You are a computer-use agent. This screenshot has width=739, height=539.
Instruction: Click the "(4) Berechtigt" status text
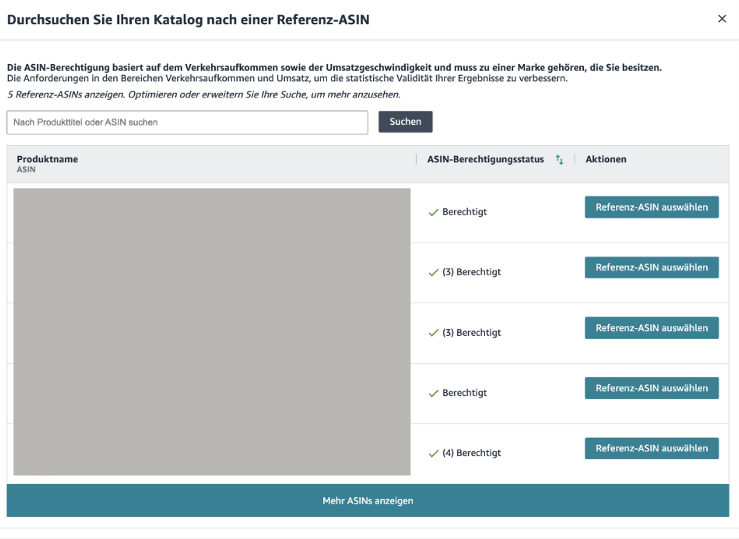tap(471, 453)
